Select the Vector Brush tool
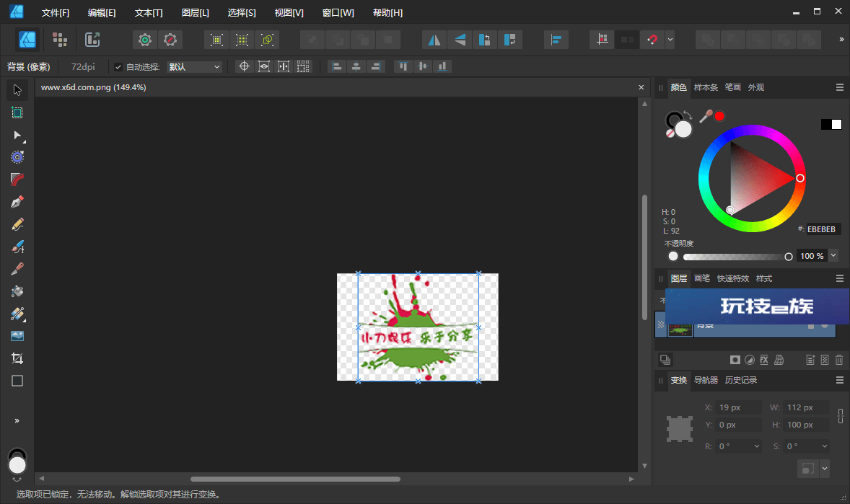850x504 pixels. tap(17, 247)
